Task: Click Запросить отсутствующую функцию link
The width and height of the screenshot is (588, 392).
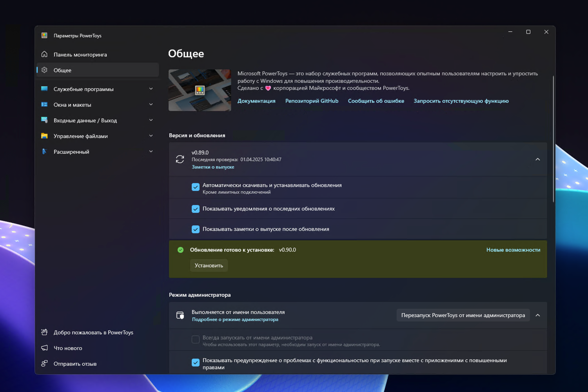Action: (x=461, y=101)
